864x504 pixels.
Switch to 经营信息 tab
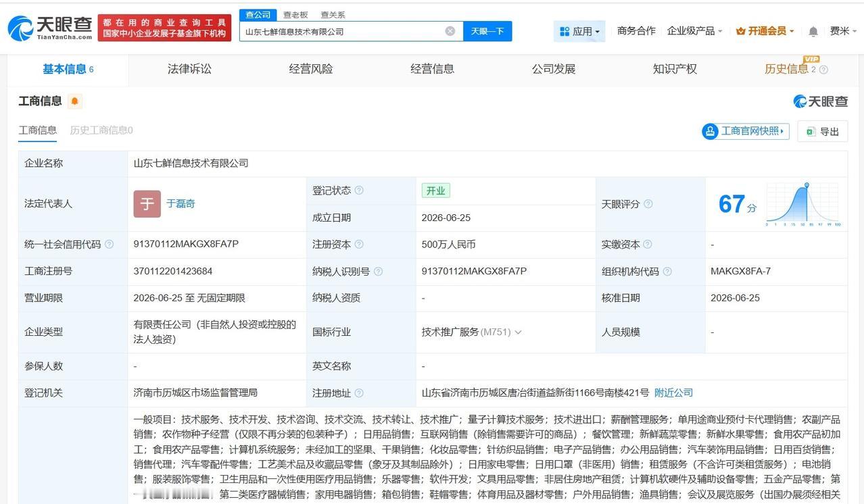click(432, 69)
